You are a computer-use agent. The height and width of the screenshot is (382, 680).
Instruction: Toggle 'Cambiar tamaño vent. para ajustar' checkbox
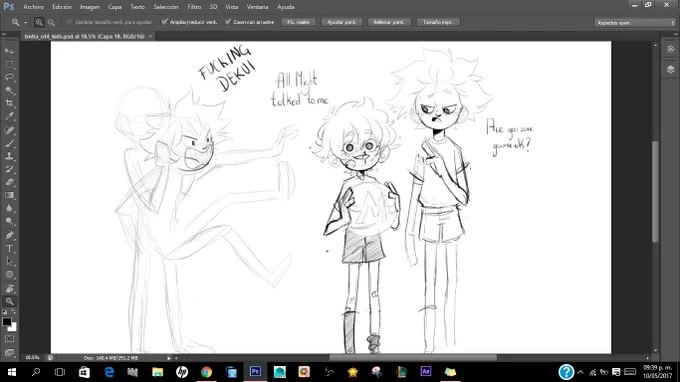69,22
